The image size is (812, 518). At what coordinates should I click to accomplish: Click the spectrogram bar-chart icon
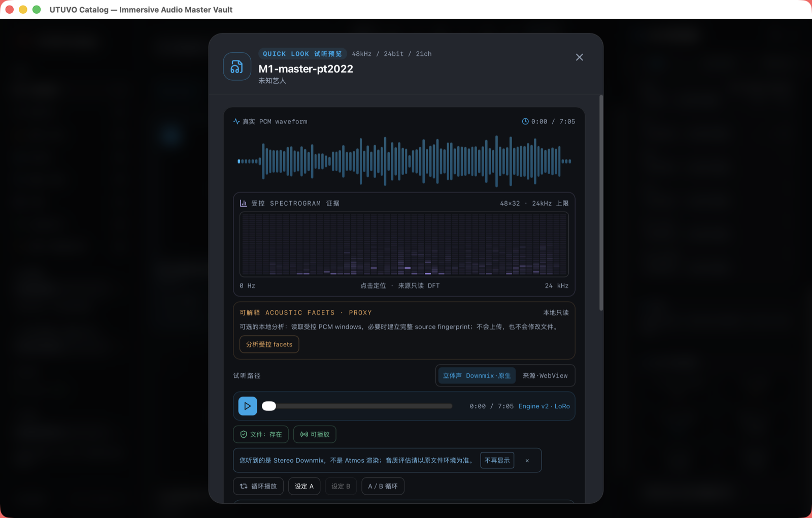[244, 203]
